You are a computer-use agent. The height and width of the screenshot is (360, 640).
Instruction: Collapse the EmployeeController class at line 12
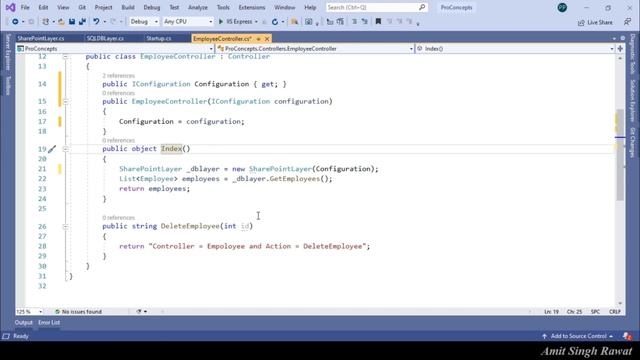coord(65,57)
